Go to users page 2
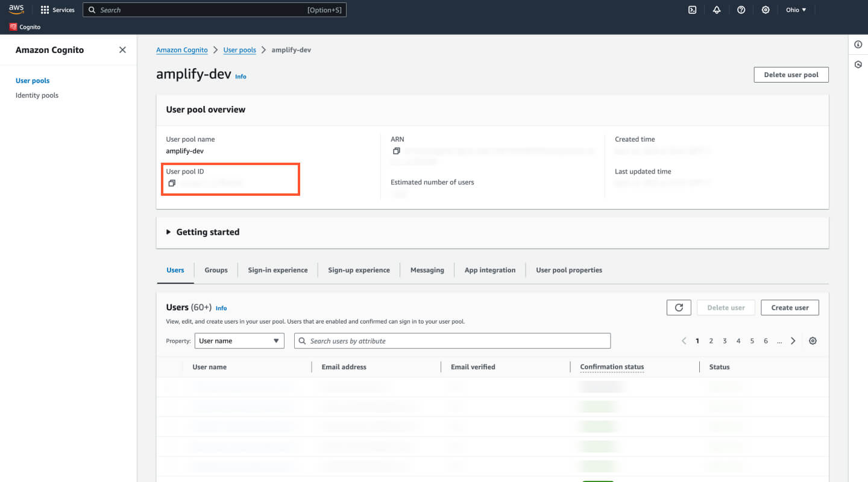The height and width of the screenshot is (482, 868). pos(711,341)
